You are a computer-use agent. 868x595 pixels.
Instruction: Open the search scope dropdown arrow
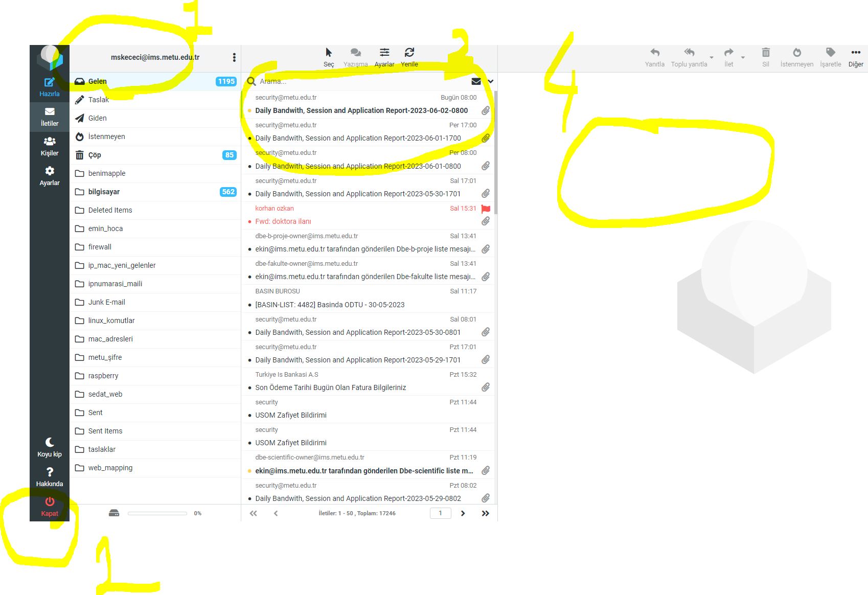(489, 81)
